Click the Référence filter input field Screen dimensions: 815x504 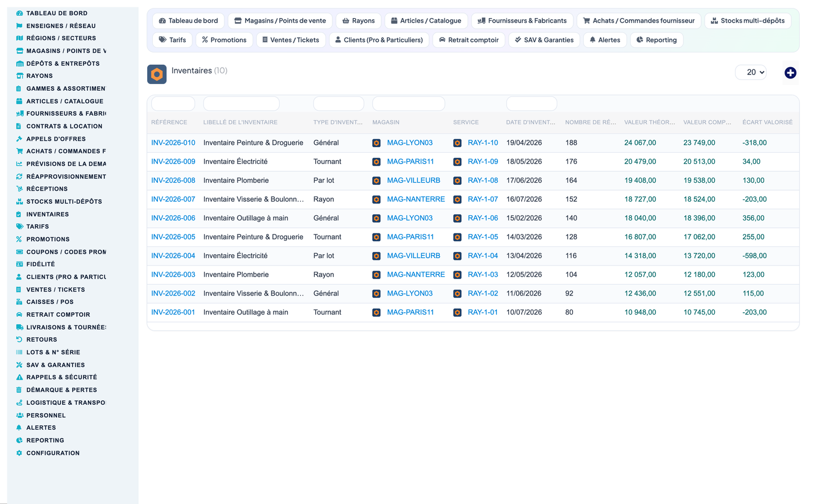[173, 104]
